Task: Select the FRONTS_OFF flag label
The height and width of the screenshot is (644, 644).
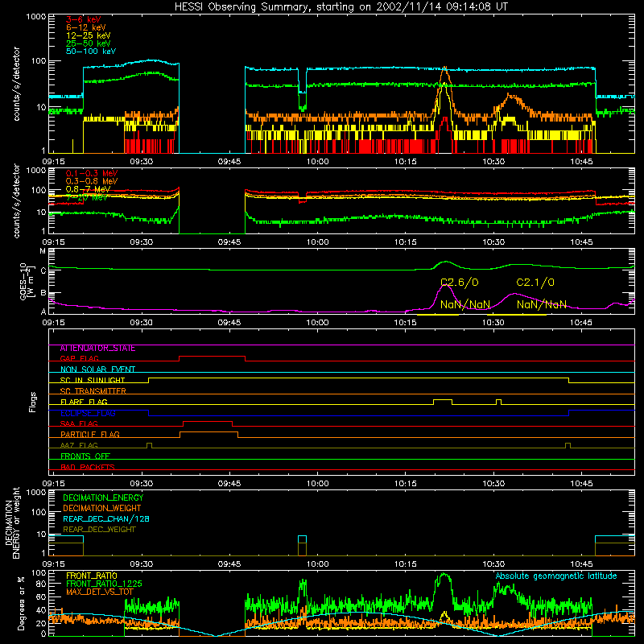Action: (x=85, y=456)
